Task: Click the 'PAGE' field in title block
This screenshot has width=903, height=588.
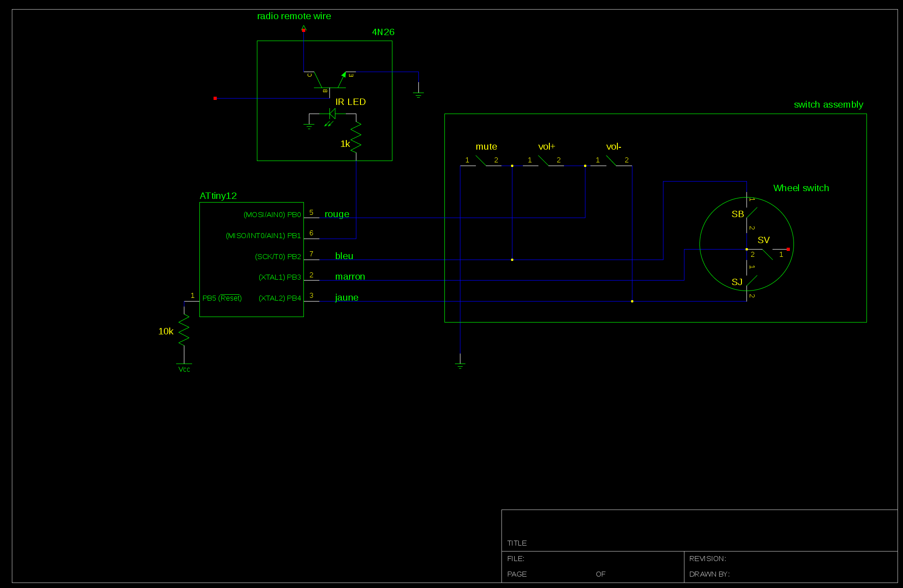Action: tap(517, 574)
